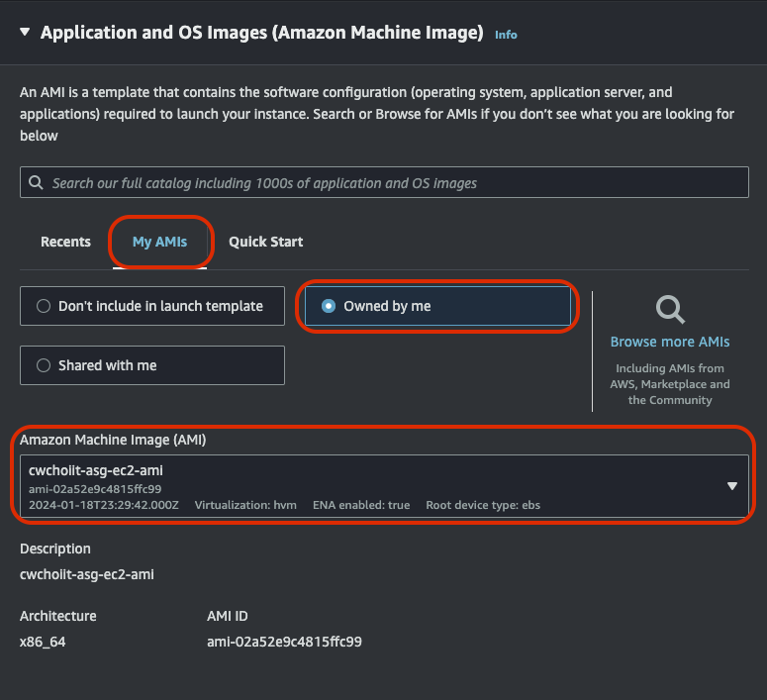Click the Architecture label

point(57,616)
